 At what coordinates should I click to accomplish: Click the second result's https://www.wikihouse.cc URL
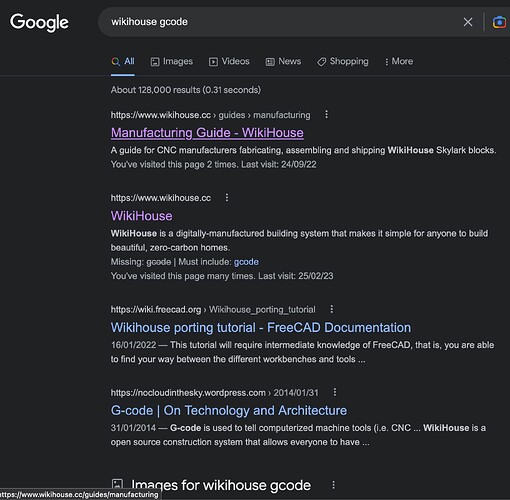161,198
